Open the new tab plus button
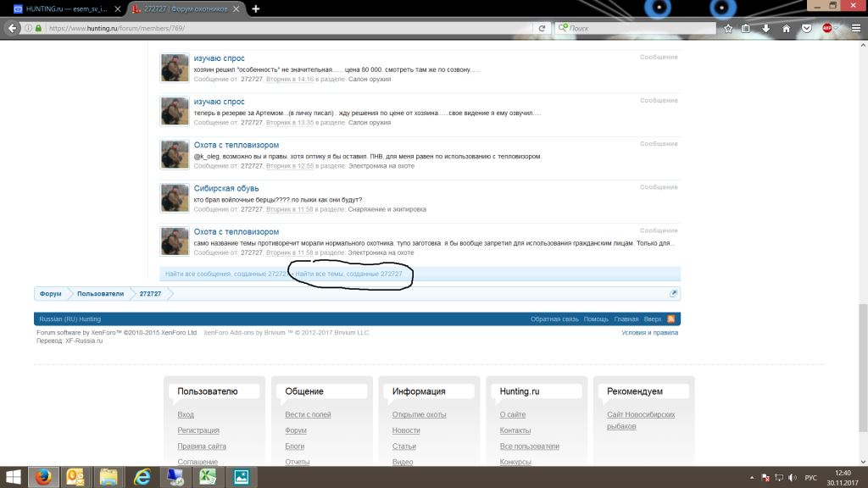This screenshot has height=488, width=868. point(256,8)
